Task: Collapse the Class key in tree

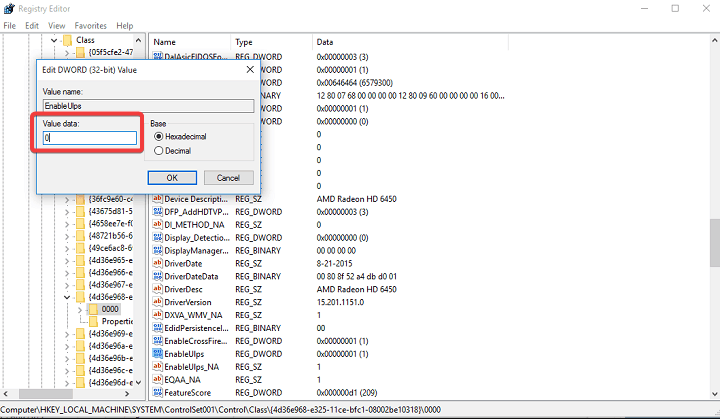Action: pos(54,40)
